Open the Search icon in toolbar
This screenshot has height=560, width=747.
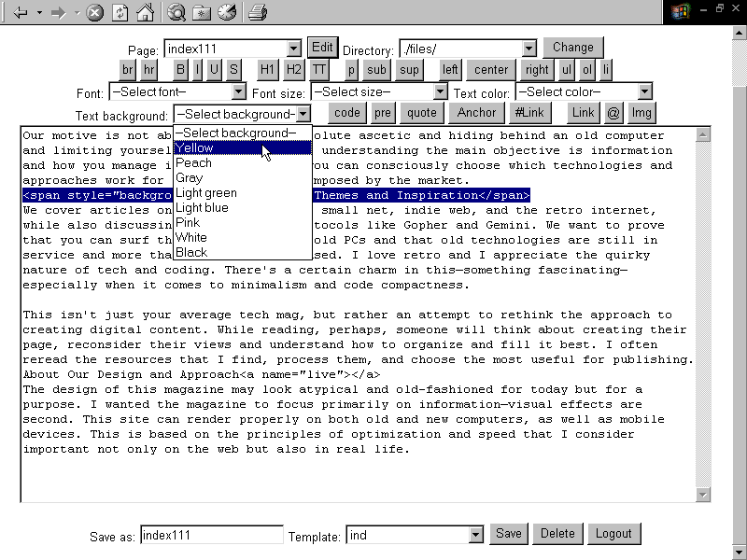point(177,12)
